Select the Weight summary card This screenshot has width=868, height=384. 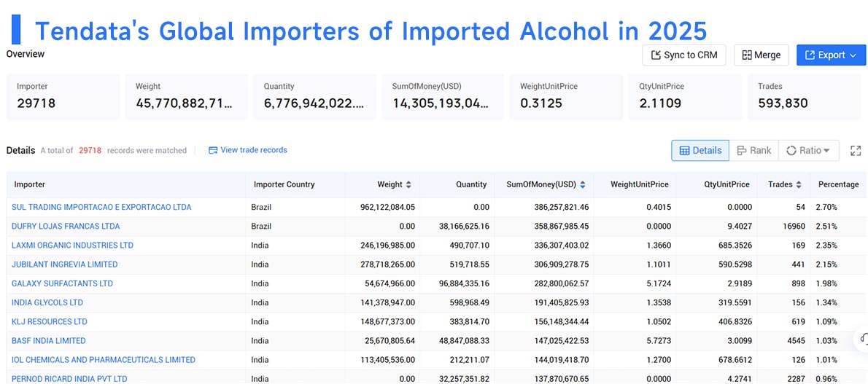point(186,96)
